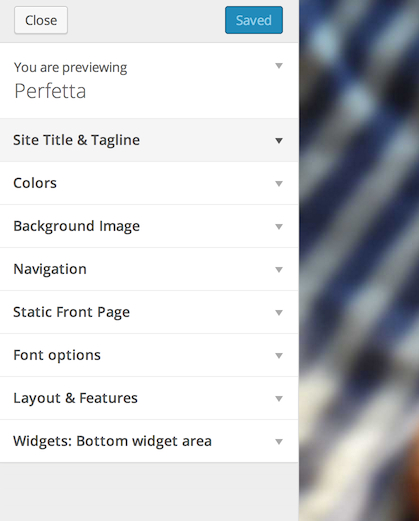Click the "You are previewing Perfetta" heading
This screenshot has width=419, height=521.
70,80
